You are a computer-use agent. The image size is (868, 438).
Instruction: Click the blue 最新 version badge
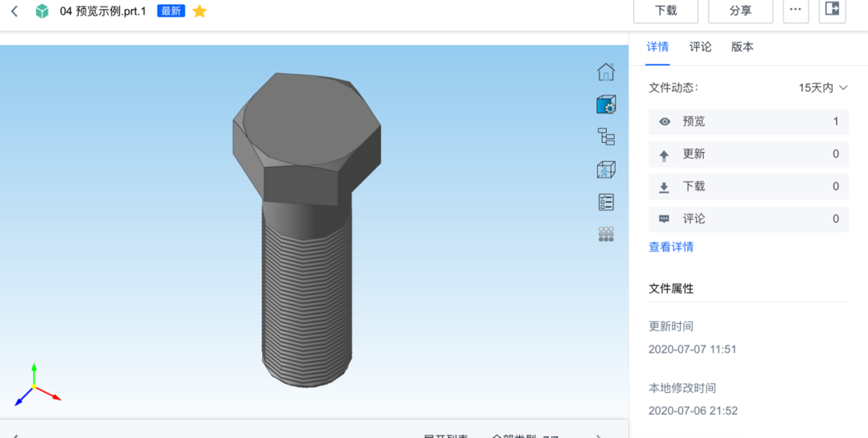click(x=171, y=11)
